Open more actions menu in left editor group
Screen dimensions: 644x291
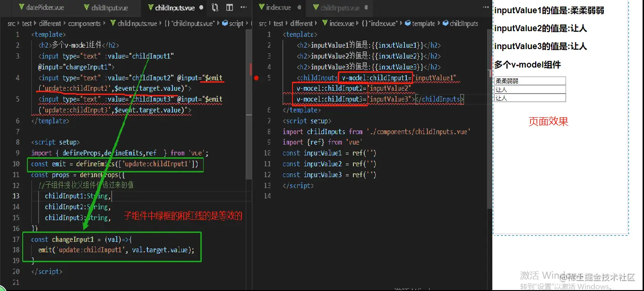pyautogui.click(x=244, y=8)
